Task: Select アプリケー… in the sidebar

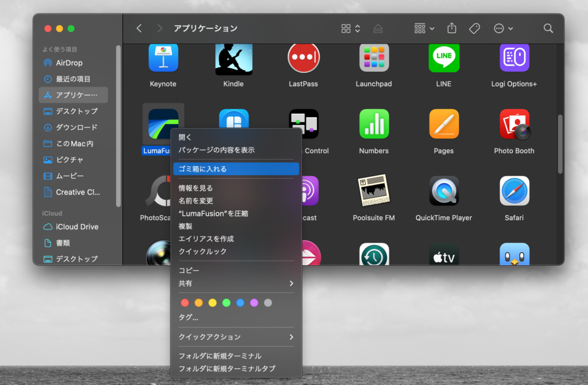Action: click(73, 95)
